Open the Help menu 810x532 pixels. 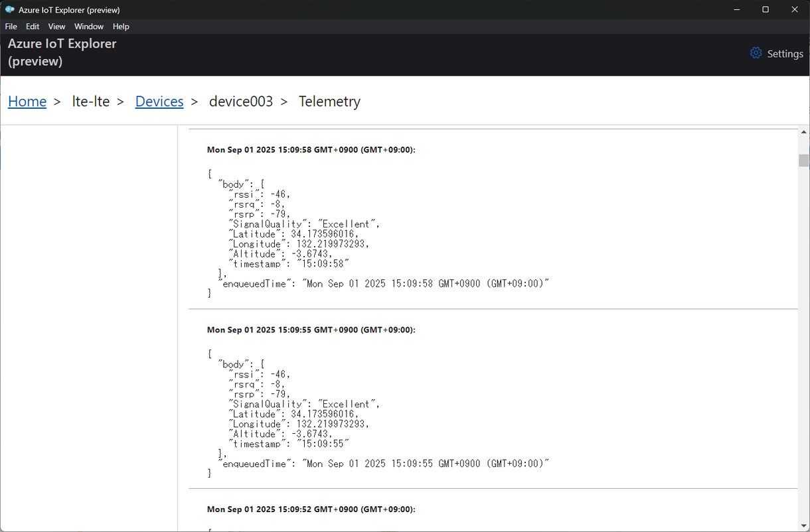(x=121, y=27)
